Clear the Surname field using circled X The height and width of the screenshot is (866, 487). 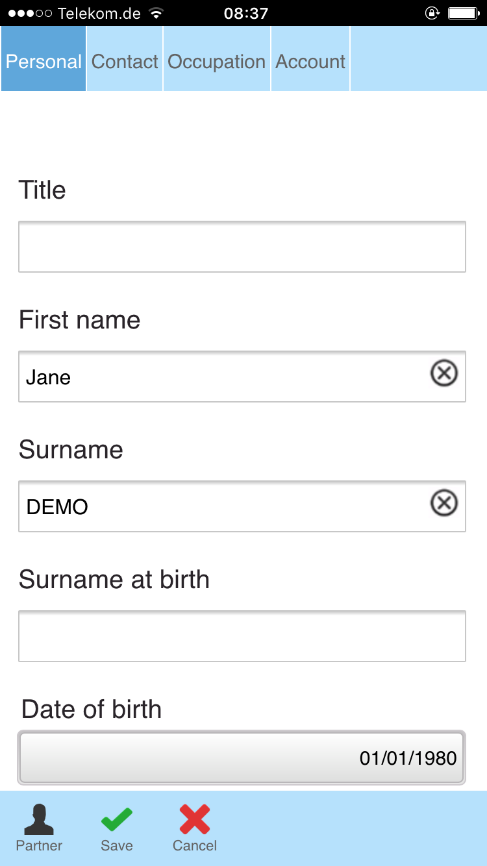click(x=444, y=504)
